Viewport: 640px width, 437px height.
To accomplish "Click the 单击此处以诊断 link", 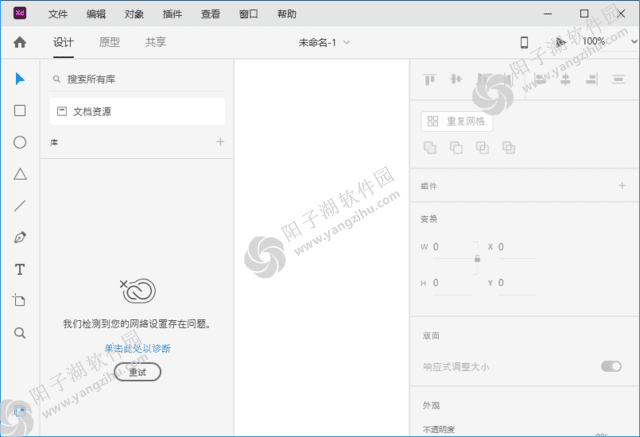I will coord(138,348).
